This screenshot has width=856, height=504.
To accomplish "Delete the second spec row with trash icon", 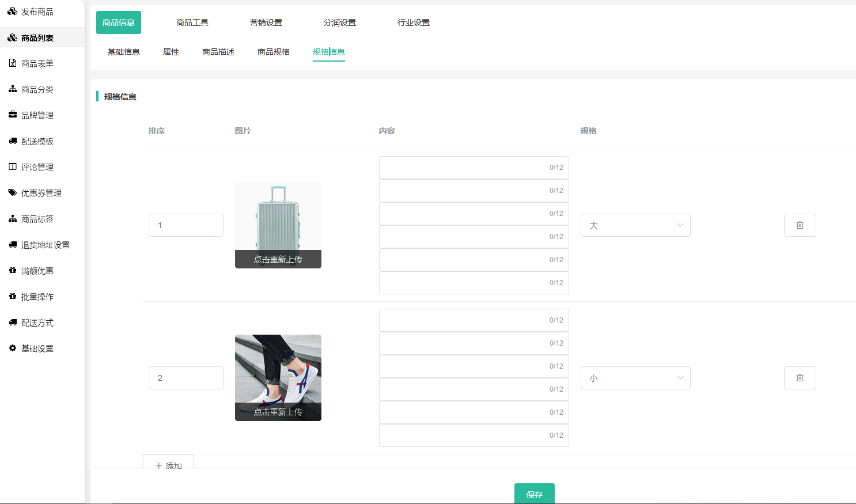I will tap(800, 378).
